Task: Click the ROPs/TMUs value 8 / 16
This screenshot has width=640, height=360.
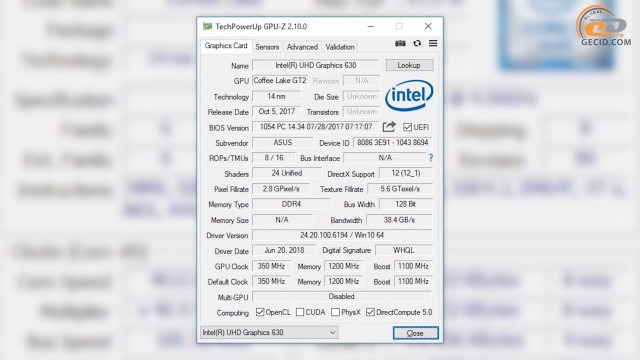Action: point(273,158)
